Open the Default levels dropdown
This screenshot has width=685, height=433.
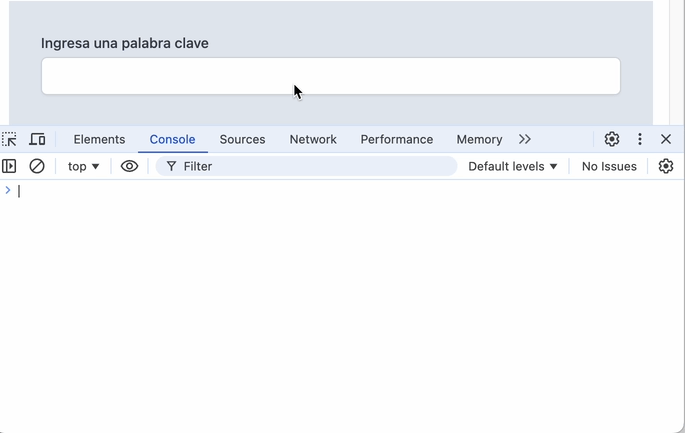(513, 166)
